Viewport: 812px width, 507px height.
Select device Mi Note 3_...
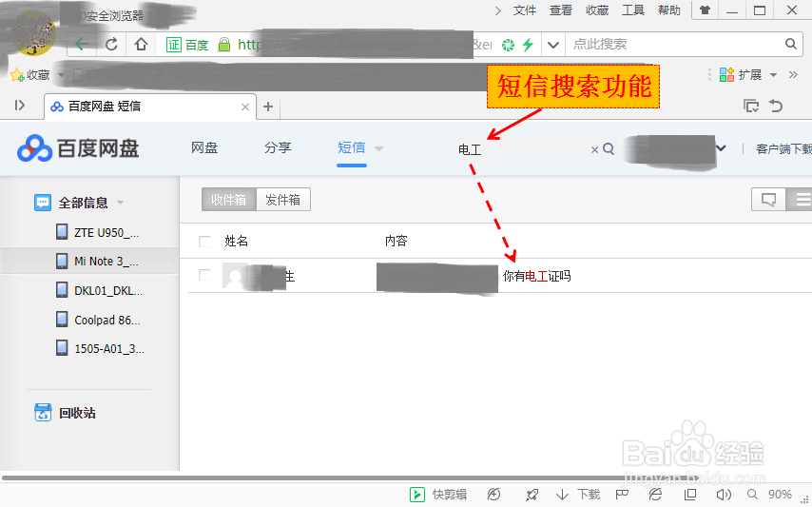[97, 261]
